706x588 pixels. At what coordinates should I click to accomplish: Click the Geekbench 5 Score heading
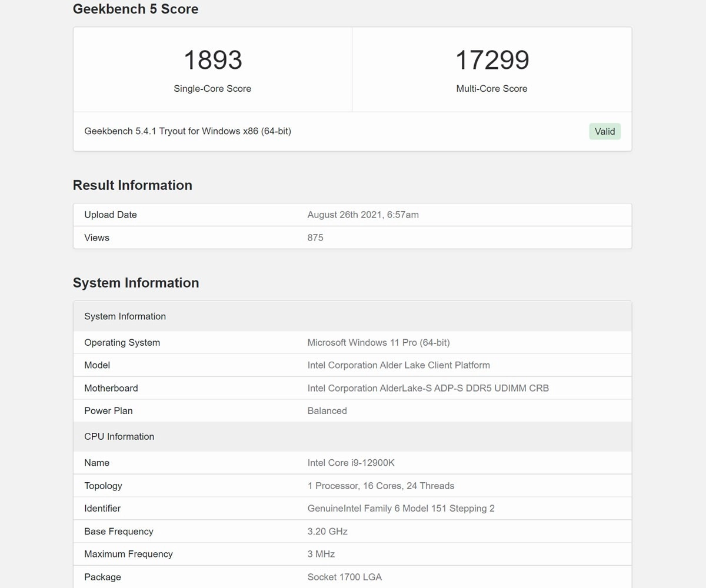pyautogui.click(x=135, y=9)
